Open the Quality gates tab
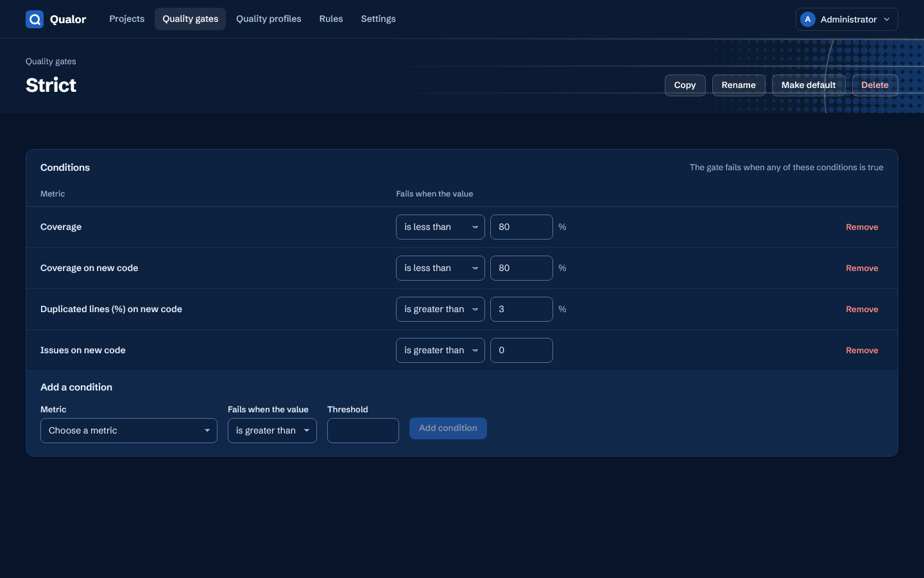Screen dimensions: 924x578 coord(190,19)
